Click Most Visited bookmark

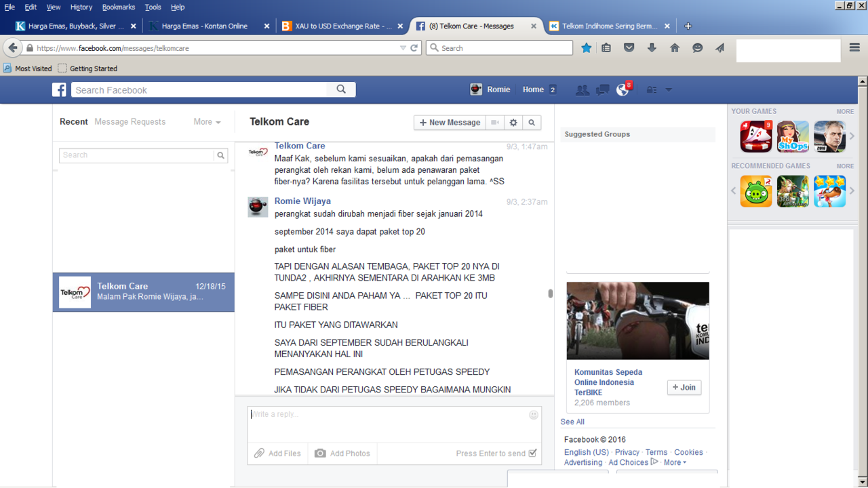tap(28, 68)
